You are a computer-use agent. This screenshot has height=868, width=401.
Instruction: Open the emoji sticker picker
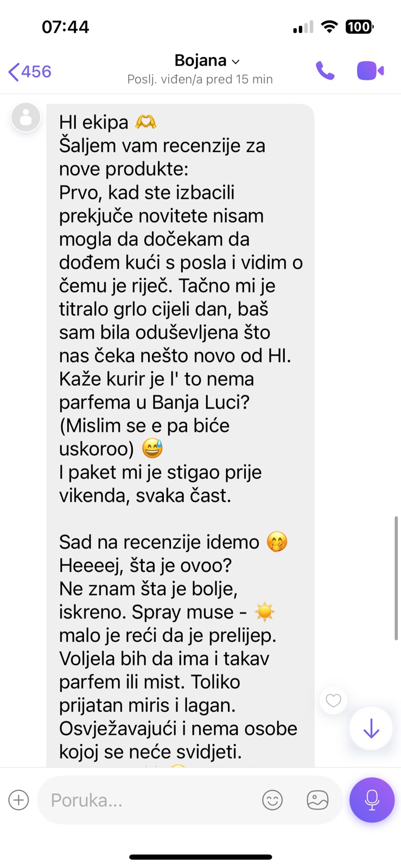point(272,800)
